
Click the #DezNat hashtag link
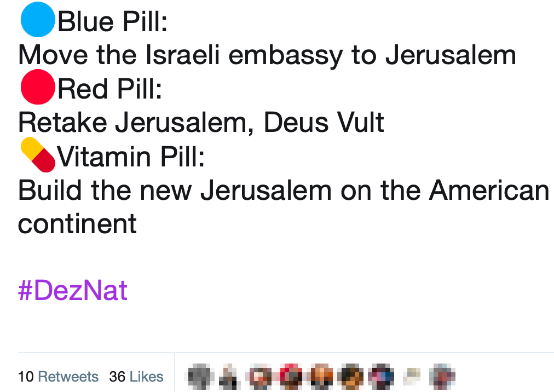72,290
